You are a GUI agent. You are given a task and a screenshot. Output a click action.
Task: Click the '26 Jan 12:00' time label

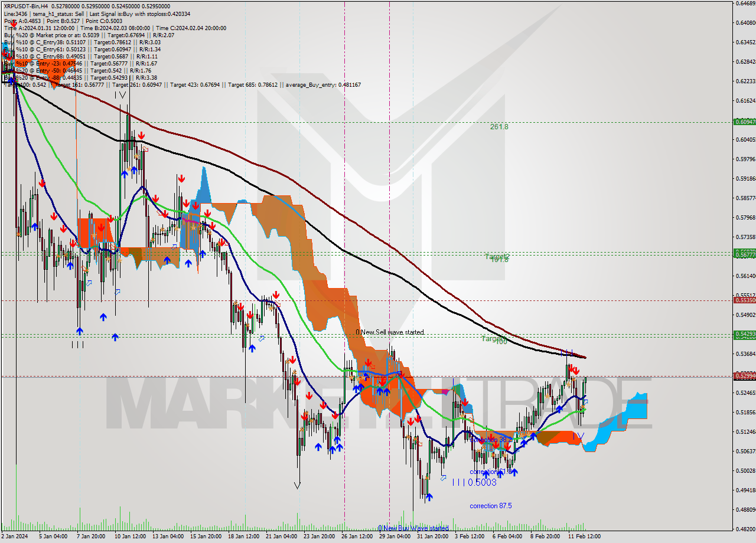[x=357, y=537]
